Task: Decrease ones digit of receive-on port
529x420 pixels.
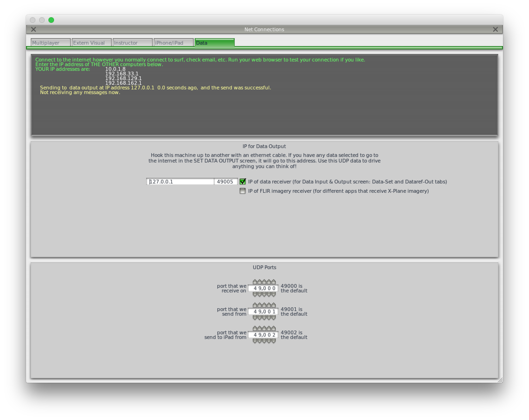Action: (274, 294)
